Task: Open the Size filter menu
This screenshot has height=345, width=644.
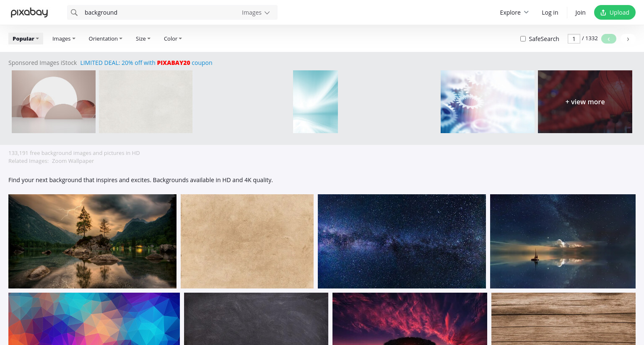Action: point(143,39)
